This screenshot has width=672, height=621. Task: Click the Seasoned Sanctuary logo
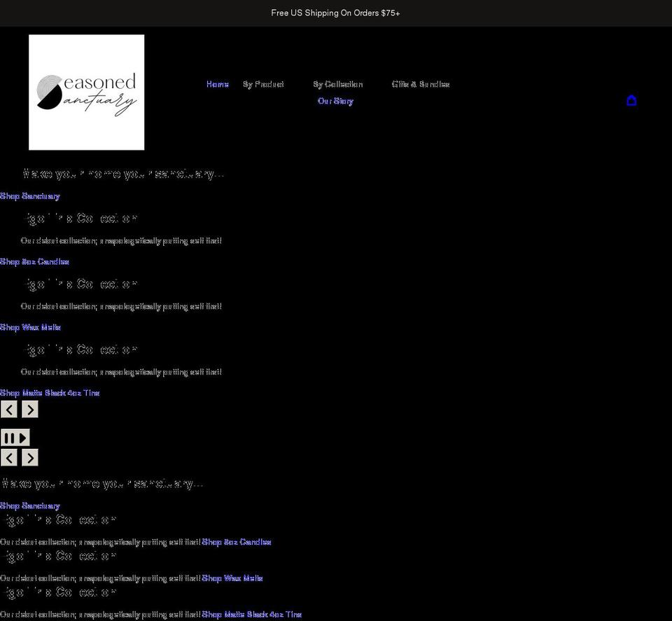coord(86,92)
